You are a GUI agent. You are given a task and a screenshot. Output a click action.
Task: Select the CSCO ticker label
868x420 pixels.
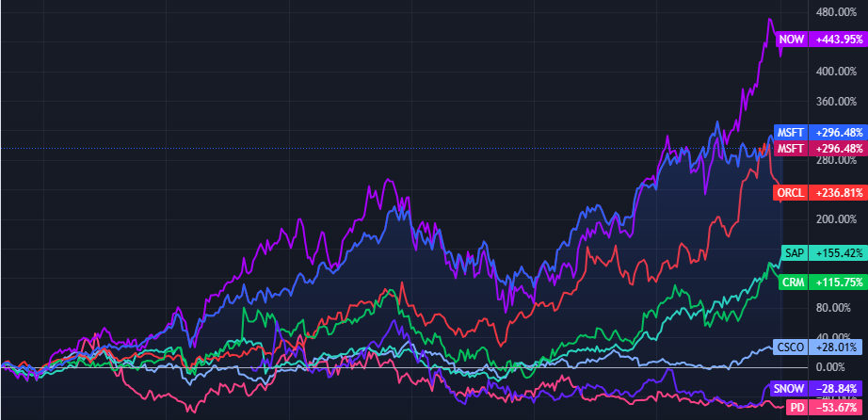tap(790, 347)
